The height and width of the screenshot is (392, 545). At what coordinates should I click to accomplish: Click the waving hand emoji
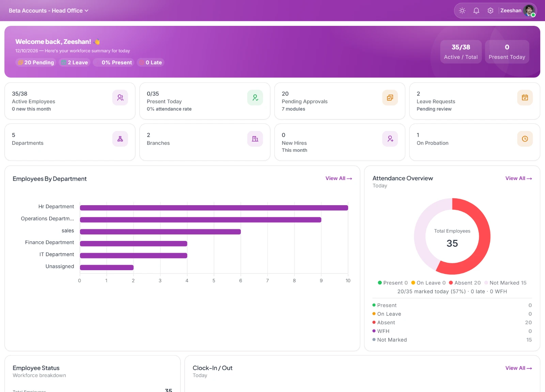point(97,42)
